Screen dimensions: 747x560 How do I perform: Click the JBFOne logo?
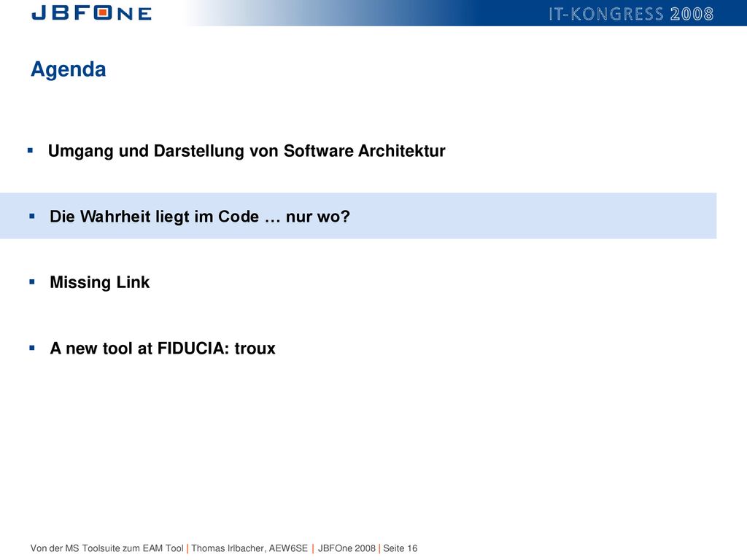tap(91, 13)
